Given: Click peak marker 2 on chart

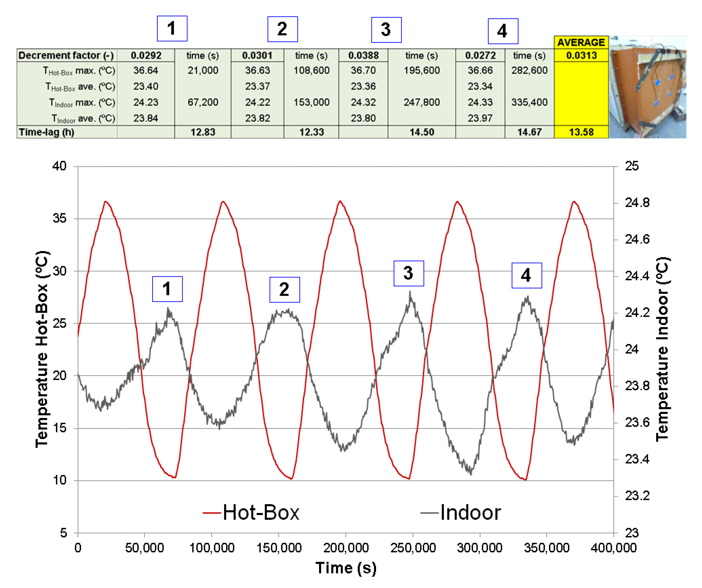Looking at the screenshot, I should point(285,290).
